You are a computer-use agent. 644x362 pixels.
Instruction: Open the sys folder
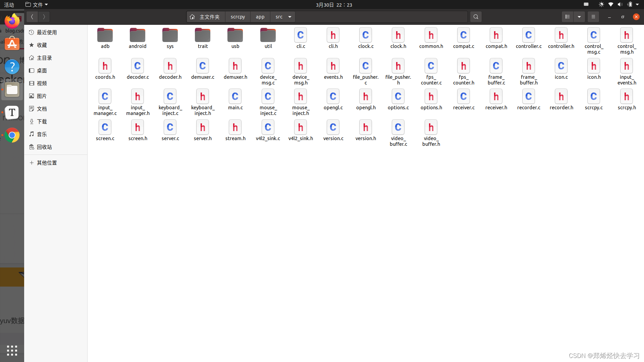(x=170, y=38)
